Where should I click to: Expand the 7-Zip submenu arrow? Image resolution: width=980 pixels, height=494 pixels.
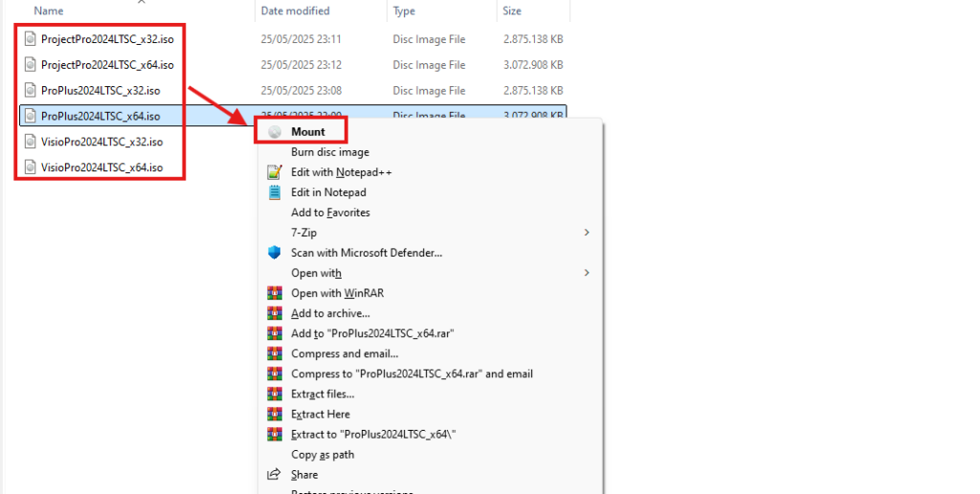coord(587,233)
